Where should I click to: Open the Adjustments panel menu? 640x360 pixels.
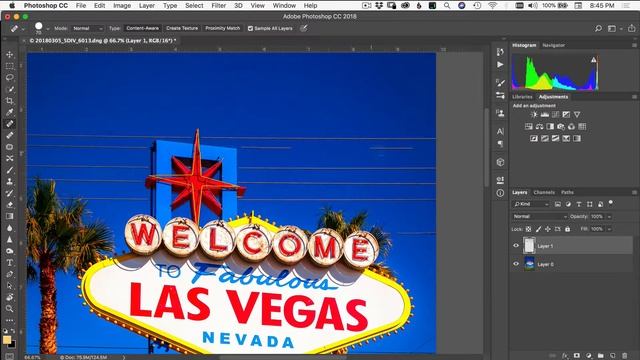tap(634, 97)
